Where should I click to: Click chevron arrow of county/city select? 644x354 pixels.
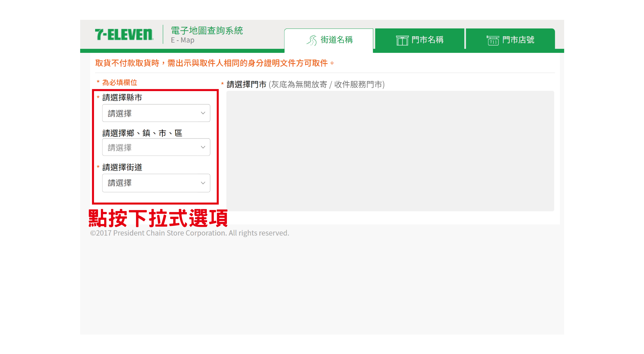[x=203, y=113]
